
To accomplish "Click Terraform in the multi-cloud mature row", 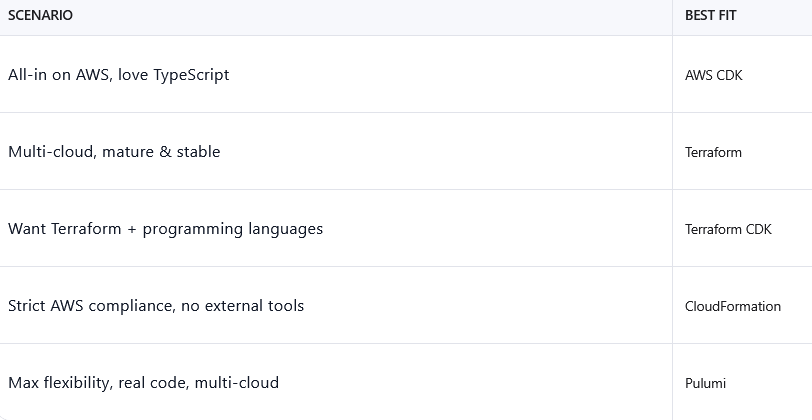I will click(713, 152).
